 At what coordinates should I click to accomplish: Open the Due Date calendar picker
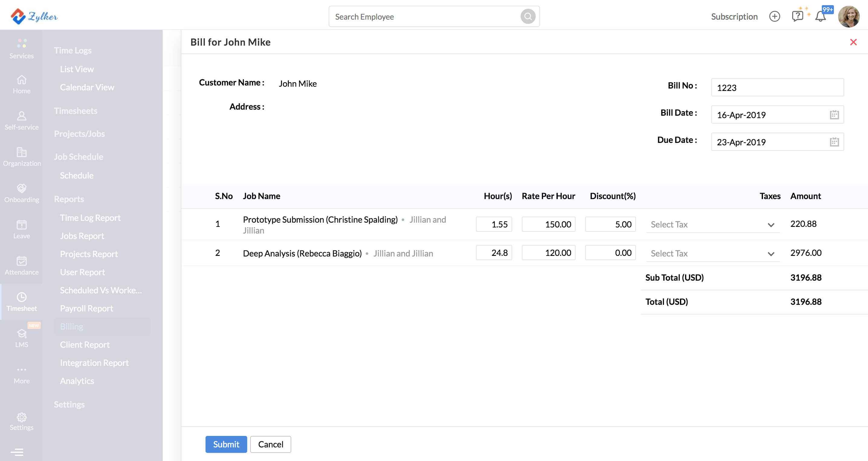pos(834,142)
